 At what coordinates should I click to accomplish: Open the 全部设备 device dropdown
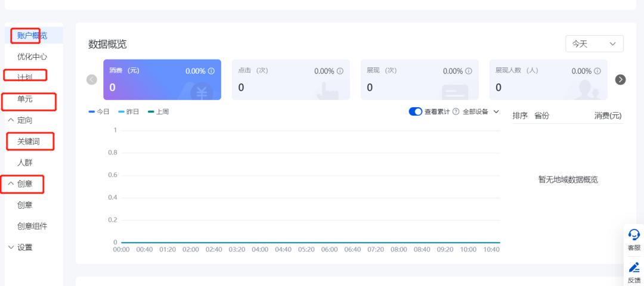[x=481, y=111]
